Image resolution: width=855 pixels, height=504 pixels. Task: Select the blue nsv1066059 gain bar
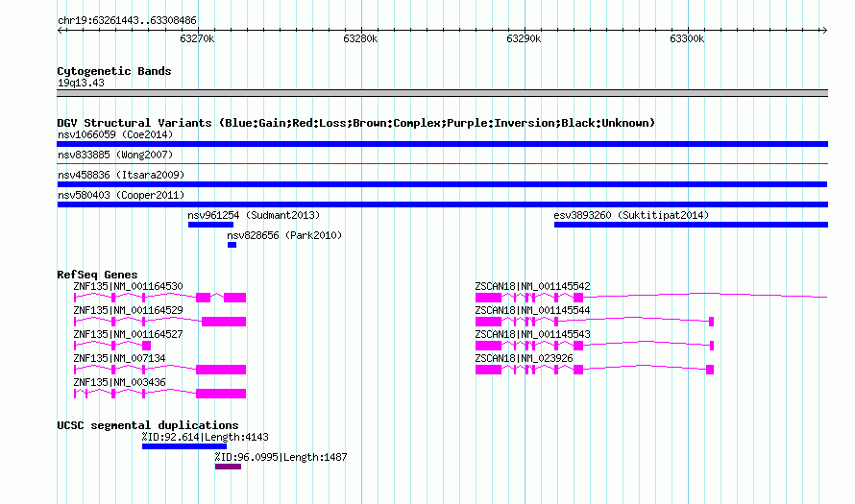point(442,144)
